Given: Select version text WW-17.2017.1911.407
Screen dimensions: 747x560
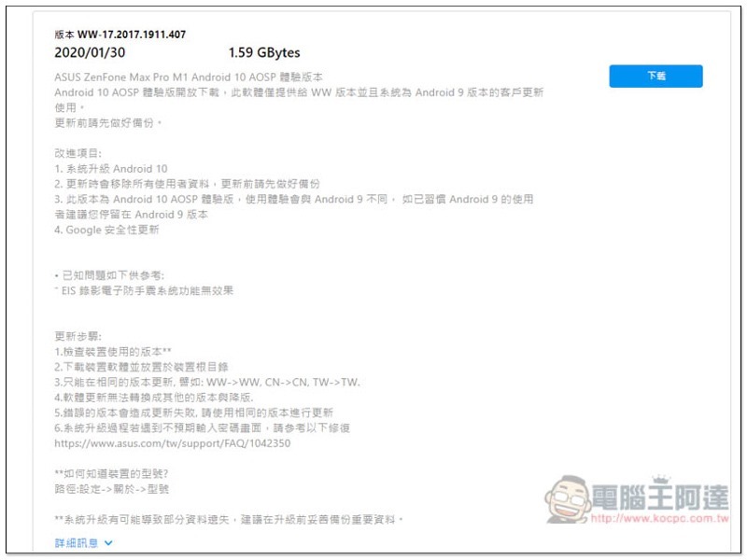Looking at the screenshot, I should (x=132, y=35).
